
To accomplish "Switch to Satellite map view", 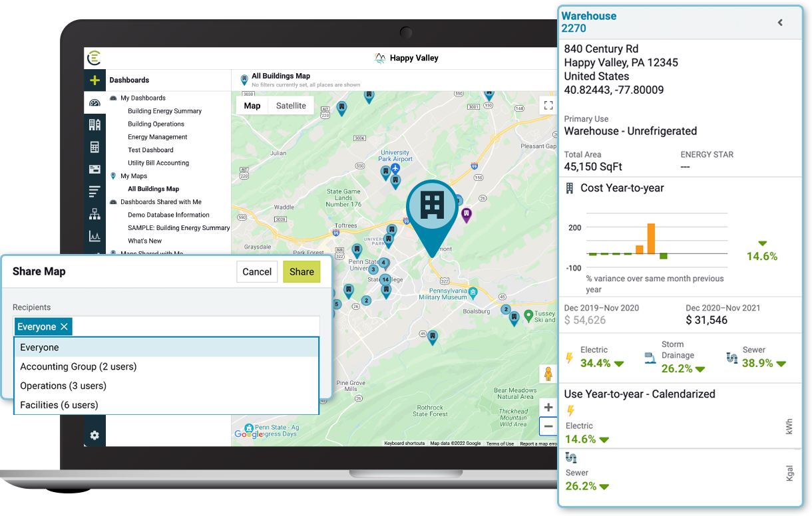I will pos(291,105).
